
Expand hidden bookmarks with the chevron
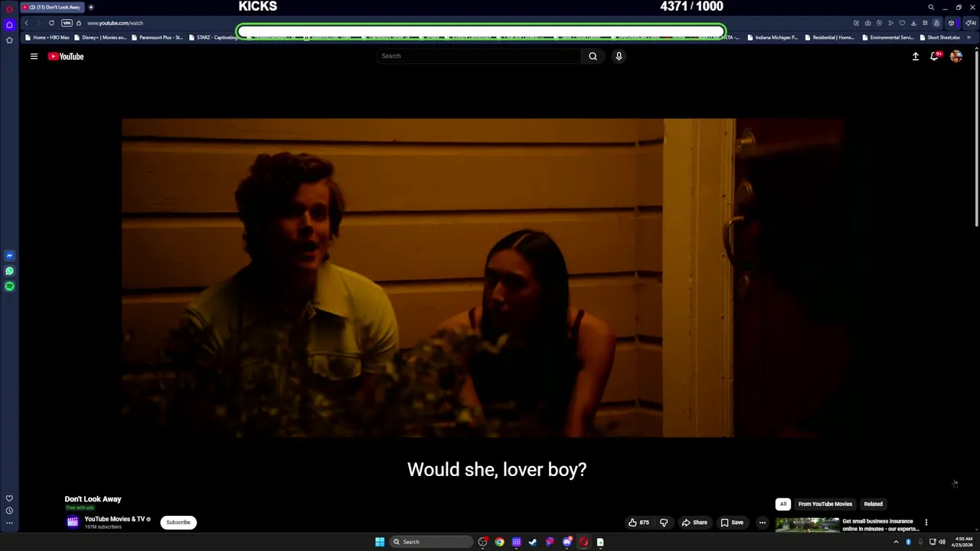tap(969, 37)
